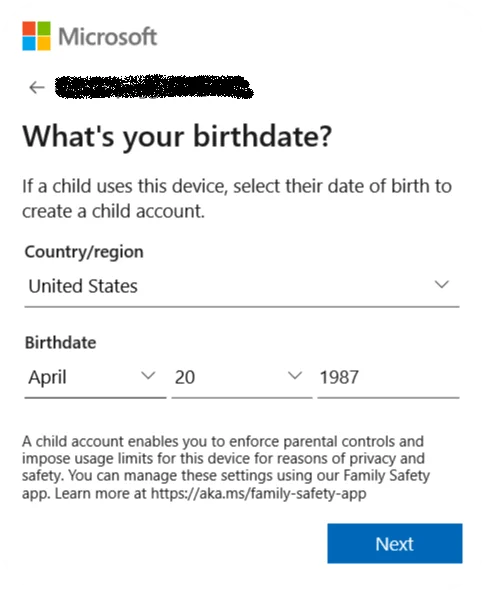Click the Family Safety description paragraph

point(226,467)
